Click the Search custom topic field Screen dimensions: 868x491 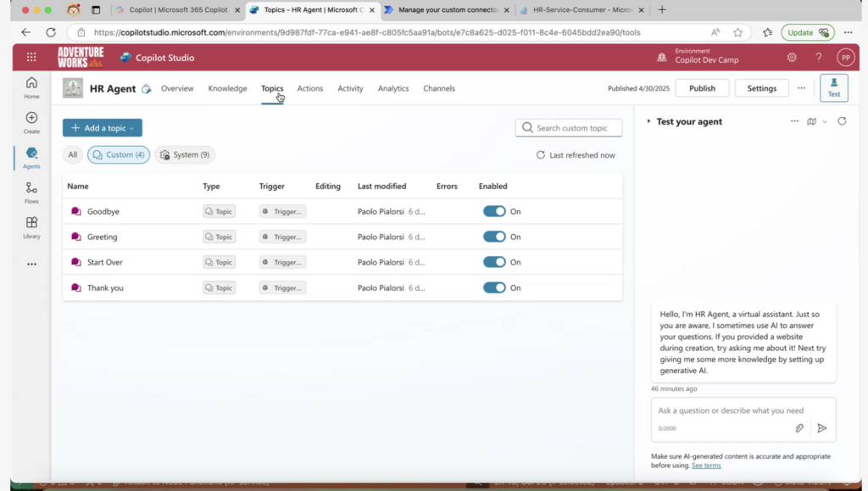point(569,128)
